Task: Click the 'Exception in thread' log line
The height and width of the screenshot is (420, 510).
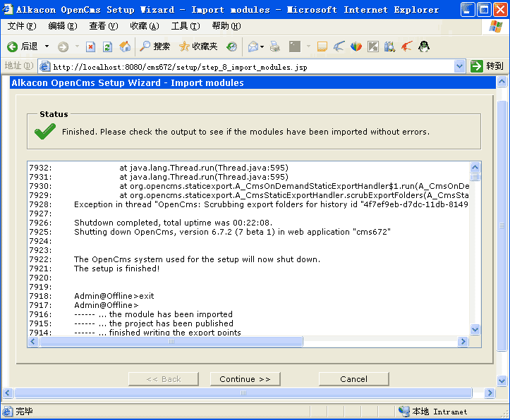Action: pos(271,204)
